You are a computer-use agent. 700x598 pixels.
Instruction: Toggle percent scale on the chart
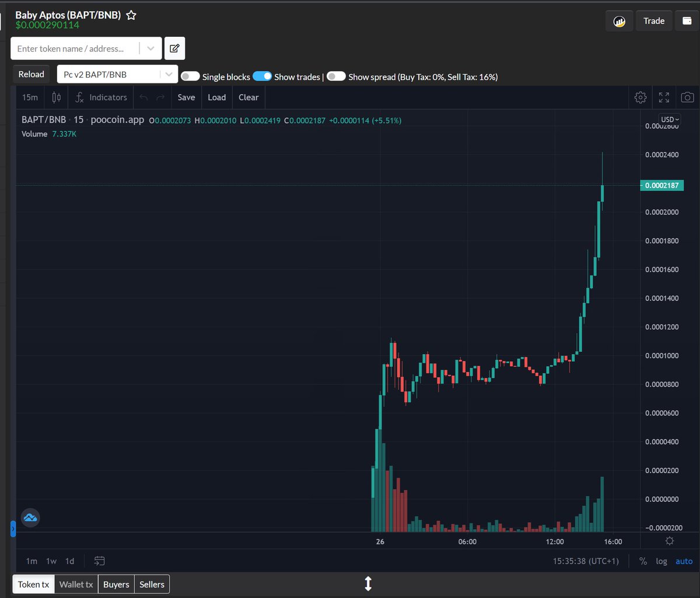pos(643,561)
